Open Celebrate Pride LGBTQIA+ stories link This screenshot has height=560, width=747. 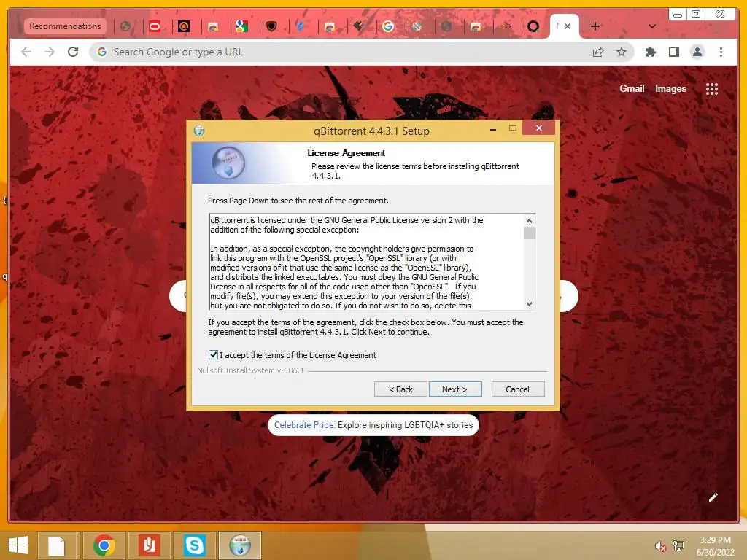pyautogui.click(x=373, y=425)
